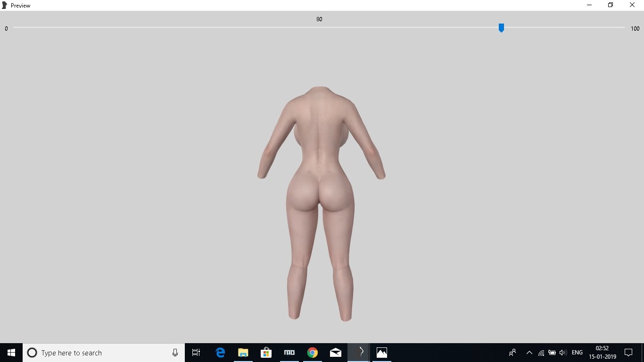Click the slider minimum label 0
The width and height of the screenshot is (644, 362).
click(x=6, y=29)
